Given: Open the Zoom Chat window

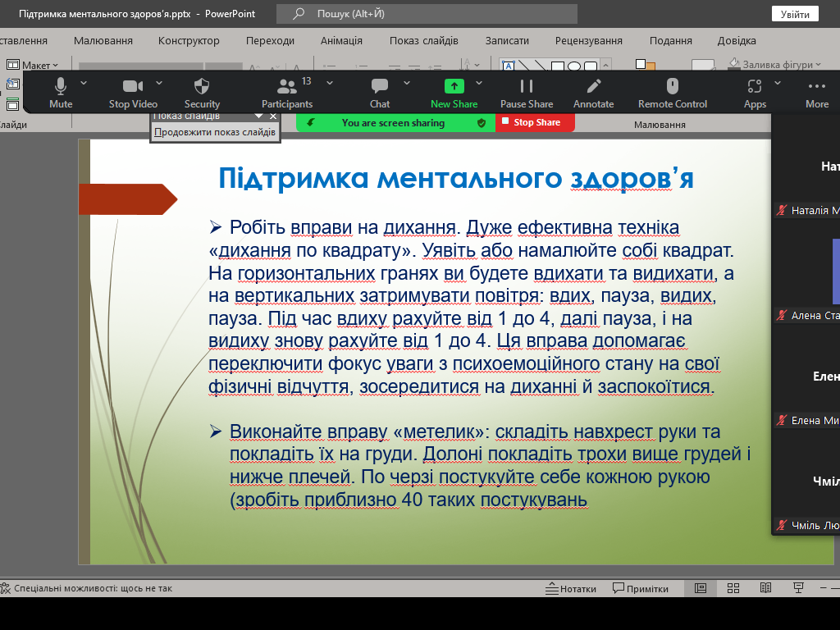Looking at the screenshot, I should click(380, 92).
